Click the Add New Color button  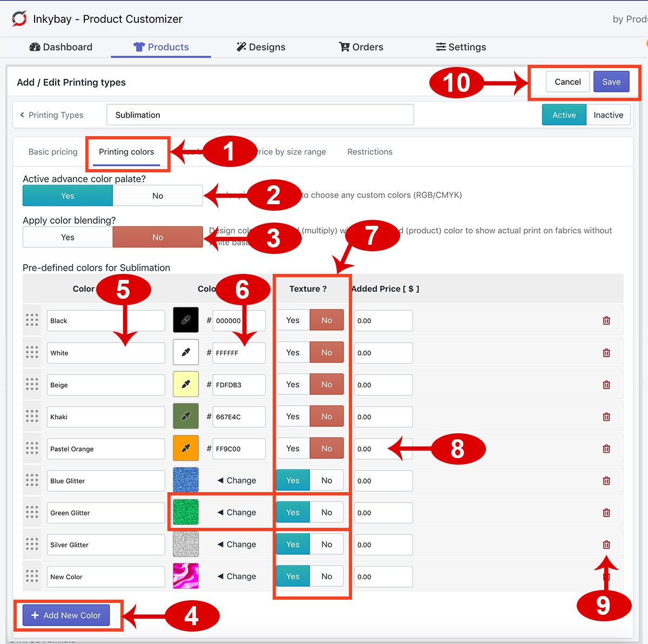[x=65, y=615]
